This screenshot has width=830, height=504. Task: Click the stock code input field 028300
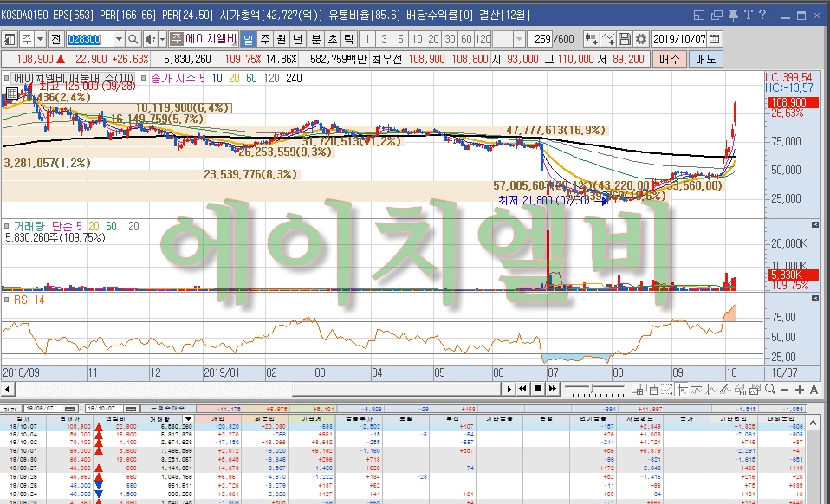click(90, 39)
